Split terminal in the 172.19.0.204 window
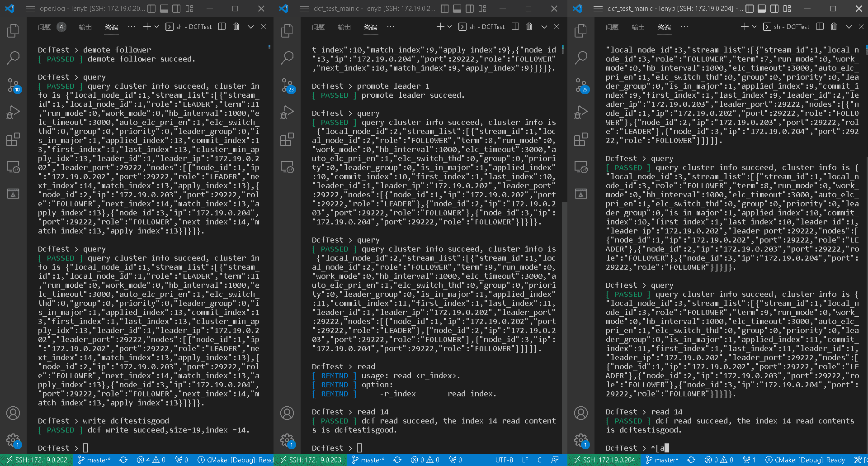 tap(820, 27)
